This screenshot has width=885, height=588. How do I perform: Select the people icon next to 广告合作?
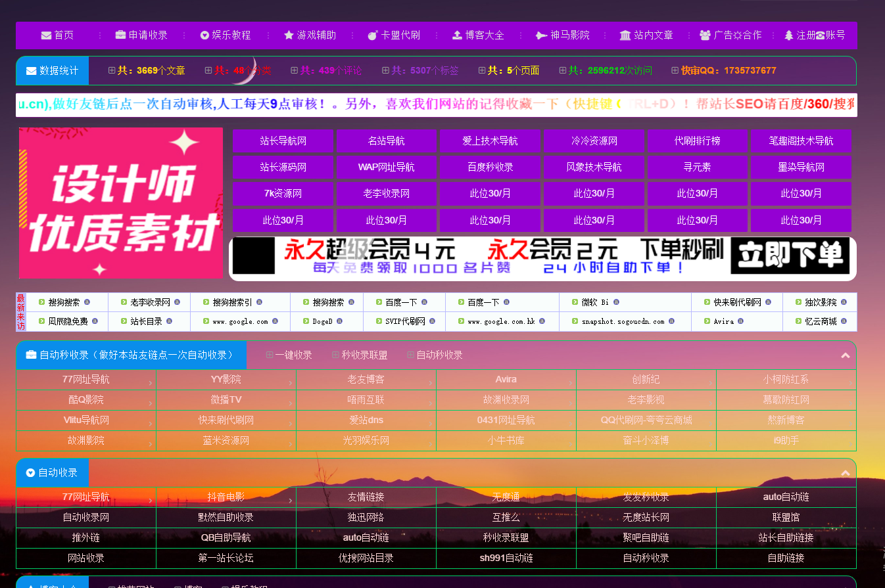[x=704, y=36]
